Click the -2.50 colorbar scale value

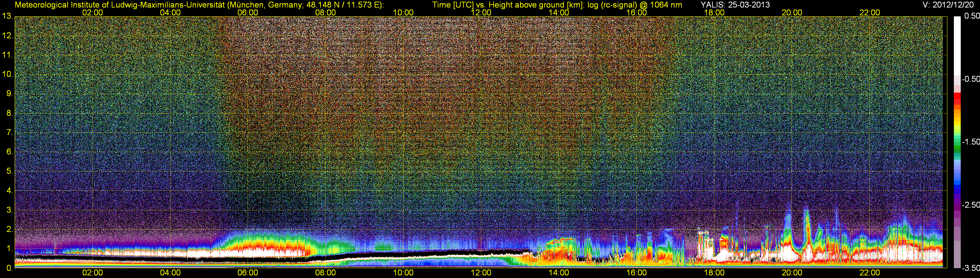pyautogui.click(x=971, y=205)
